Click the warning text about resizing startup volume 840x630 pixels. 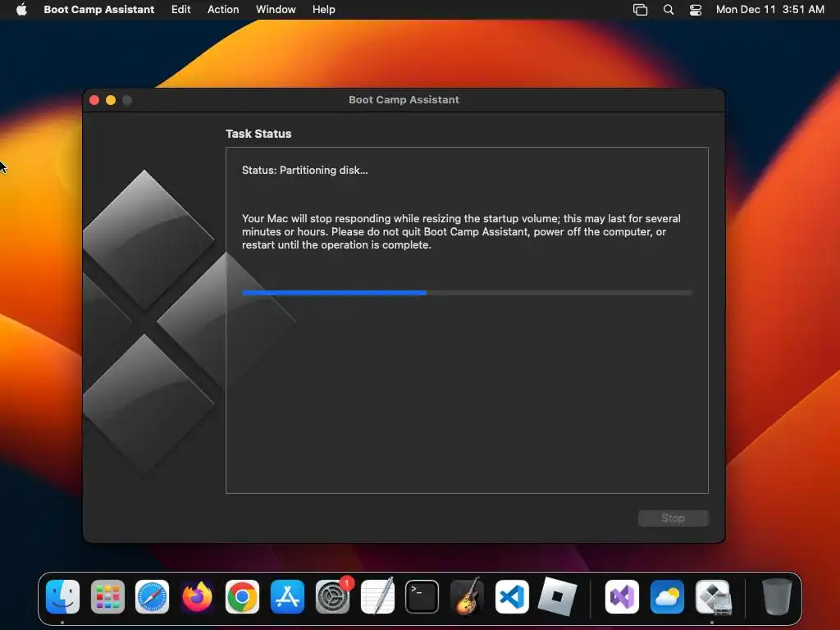[461, 232]
